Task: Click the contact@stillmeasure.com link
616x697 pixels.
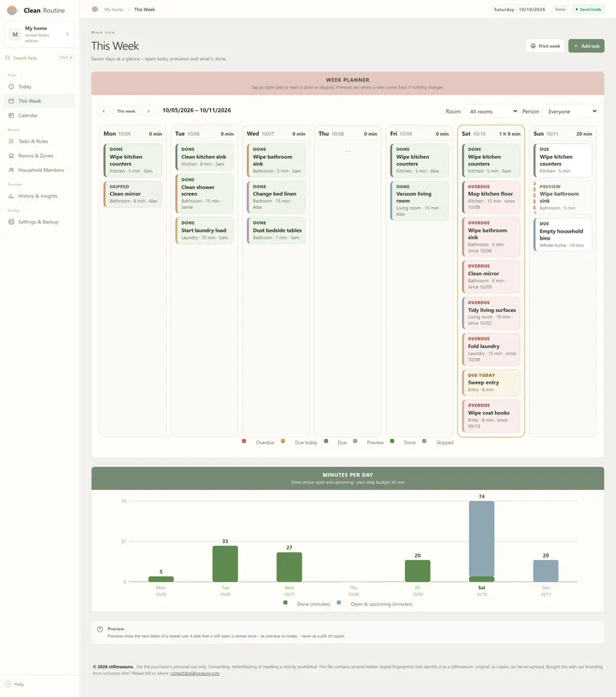Action: tap(195, 673)
